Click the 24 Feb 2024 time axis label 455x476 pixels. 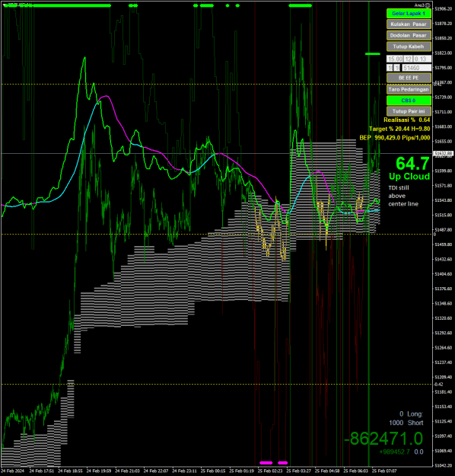[13, 471]
